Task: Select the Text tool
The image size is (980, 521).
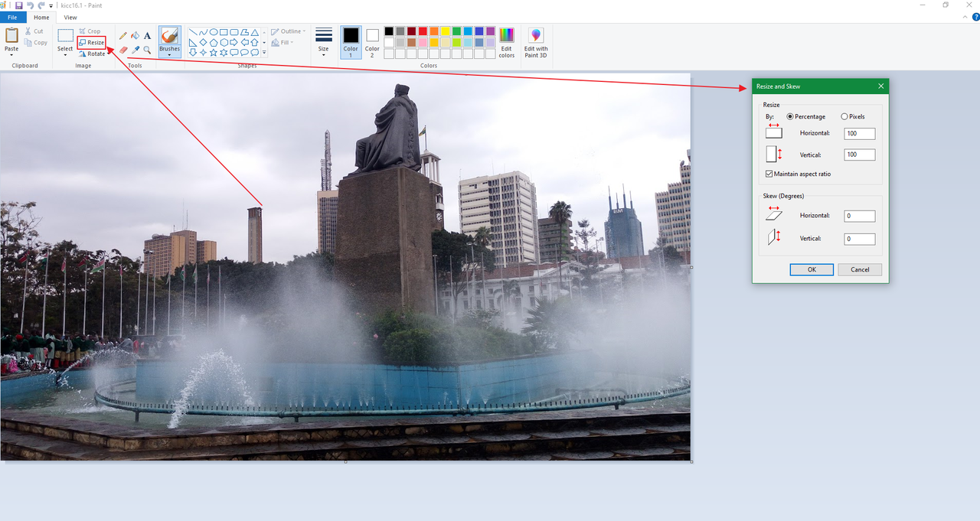Action: 147,35
